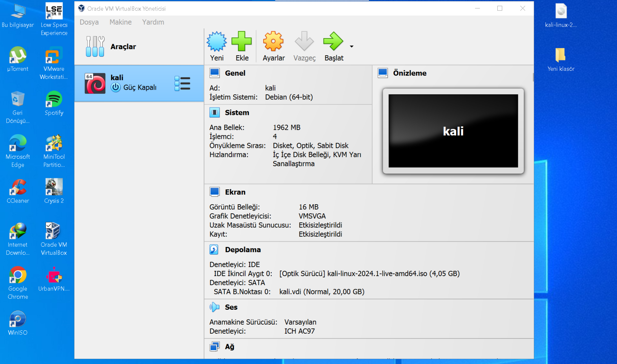617x364 pixels.
Task: Select WinISO desktop shortcut
Action: click(x=18, y=323)
